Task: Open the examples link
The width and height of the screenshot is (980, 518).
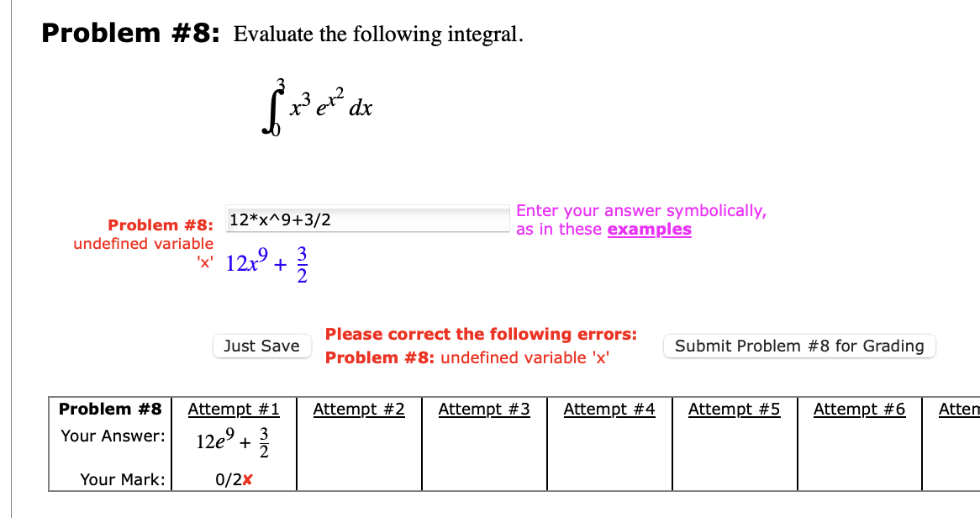Action: 649,229
